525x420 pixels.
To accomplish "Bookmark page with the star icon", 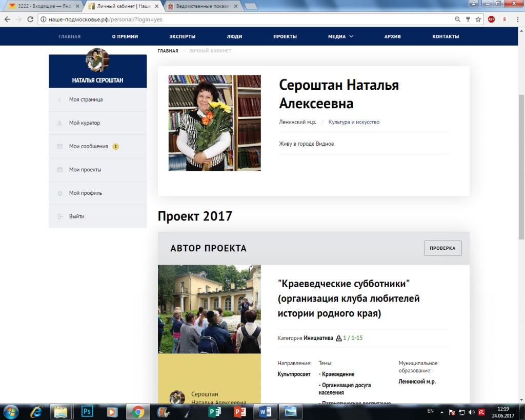I will point(478,19).
